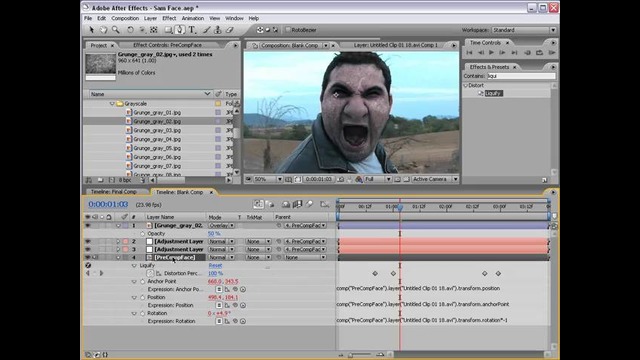Select the Rectangular Mask tool
Screen dimensions: 640x360
[168, 30]
